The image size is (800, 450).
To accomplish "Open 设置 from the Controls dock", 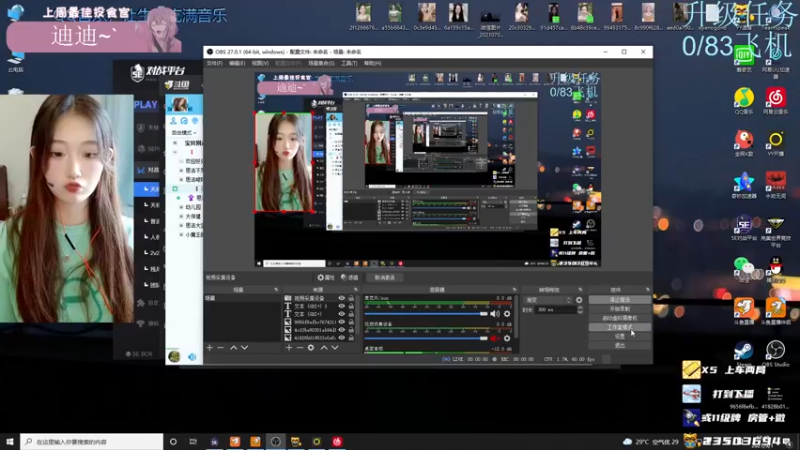I will 619,336.
